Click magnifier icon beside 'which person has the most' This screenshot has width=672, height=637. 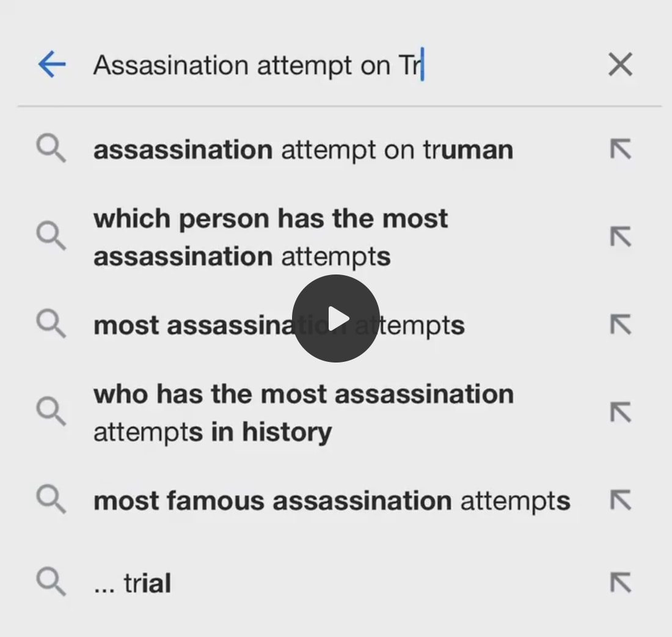[51, 237]
